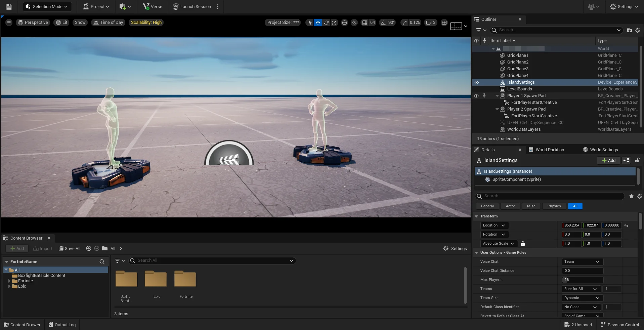Image resolution: width=644 pixels, height=330 pixels.
Task: Toggle Absolute Scale lock ratio icon
Action: pos(523,244)
